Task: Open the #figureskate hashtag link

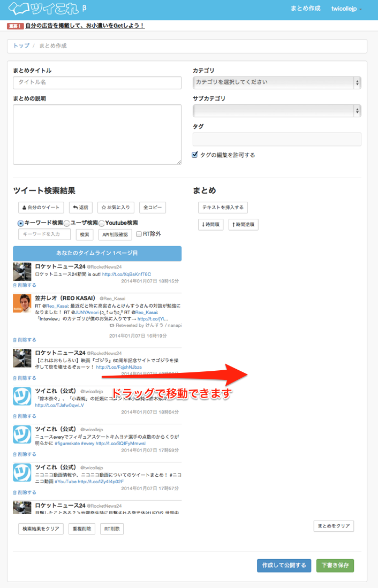Action: coord(67,444)
